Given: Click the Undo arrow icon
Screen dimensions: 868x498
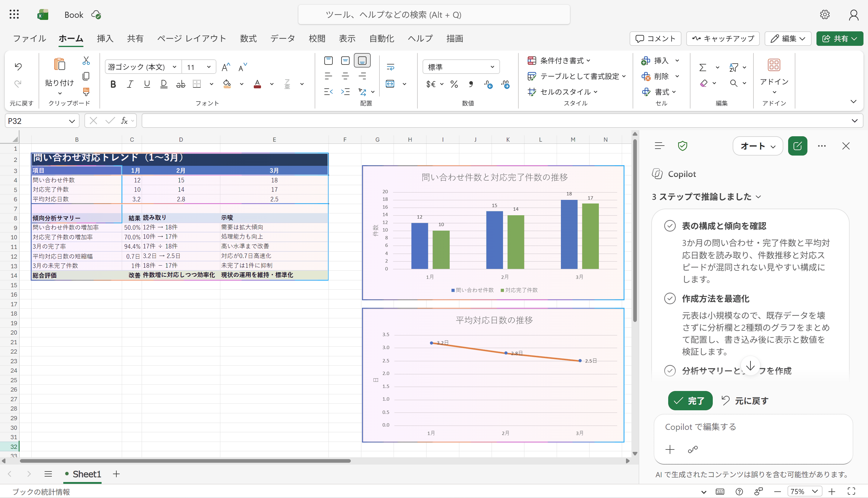Looking at the screenshot, I should [x=18, y=66].
